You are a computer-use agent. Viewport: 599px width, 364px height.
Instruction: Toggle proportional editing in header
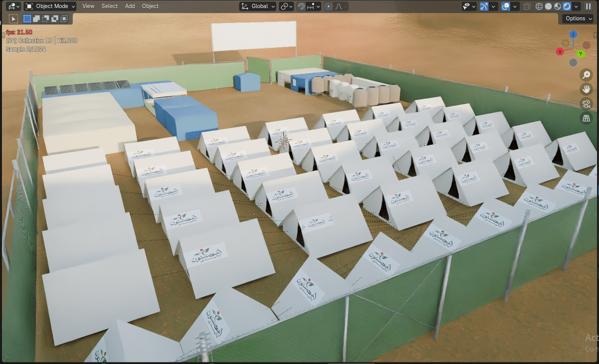coord(328,6)
